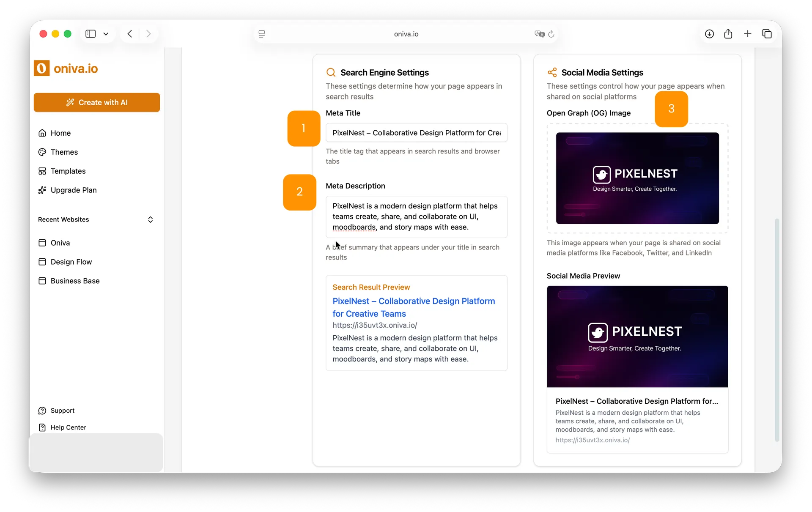The image size is (812, 512).
Task: Open the Support help icon
Action: tap(43, 411)
